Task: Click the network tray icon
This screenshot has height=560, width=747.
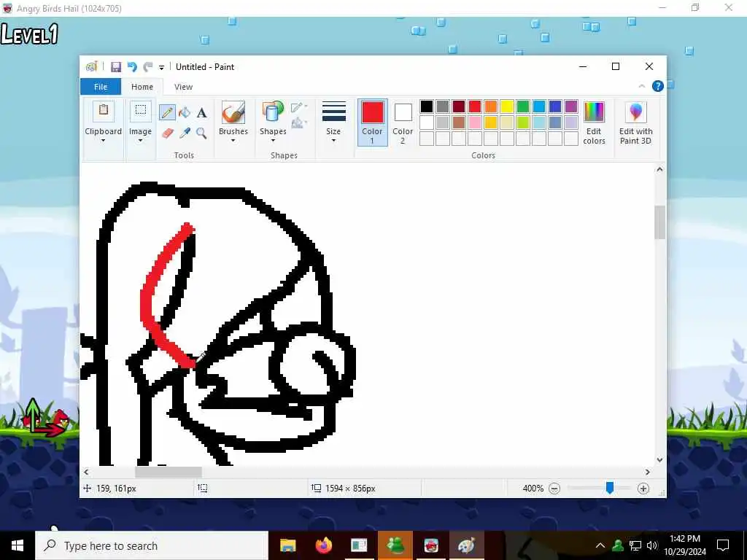Action: coord(635,545)
